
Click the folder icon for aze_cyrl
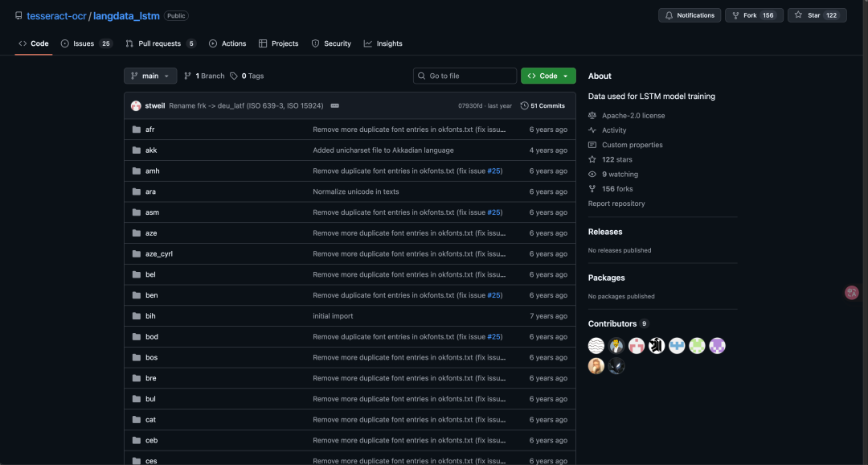tap(137, 254)
